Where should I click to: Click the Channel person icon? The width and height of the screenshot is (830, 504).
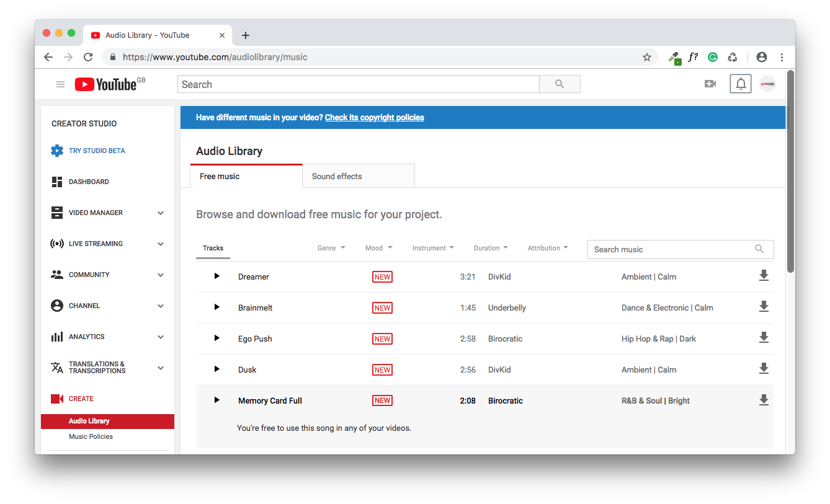tap(57, 306)
